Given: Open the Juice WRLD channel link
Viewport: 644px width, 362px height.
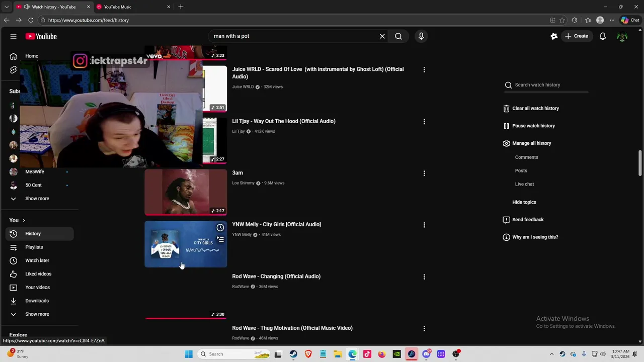Looking at the screenshot, I should point(243,87).
